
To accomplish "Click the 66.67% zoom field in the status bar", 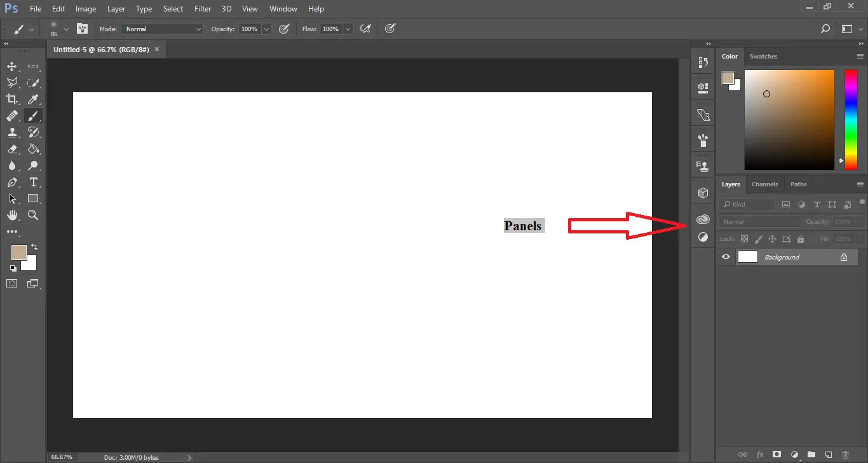I will pyautogui.click(x=62, y=457).
